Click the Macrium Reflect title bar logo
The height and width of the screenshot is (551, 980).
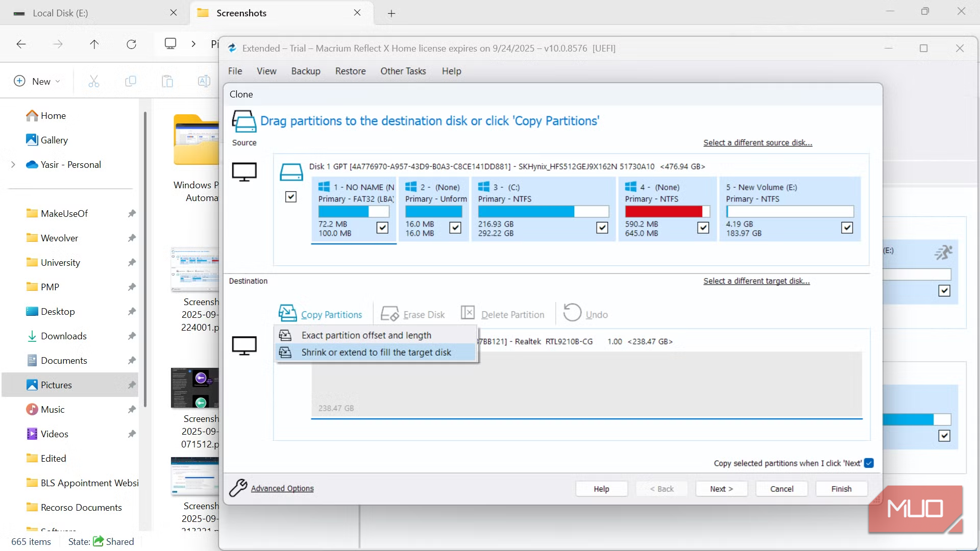232,48
